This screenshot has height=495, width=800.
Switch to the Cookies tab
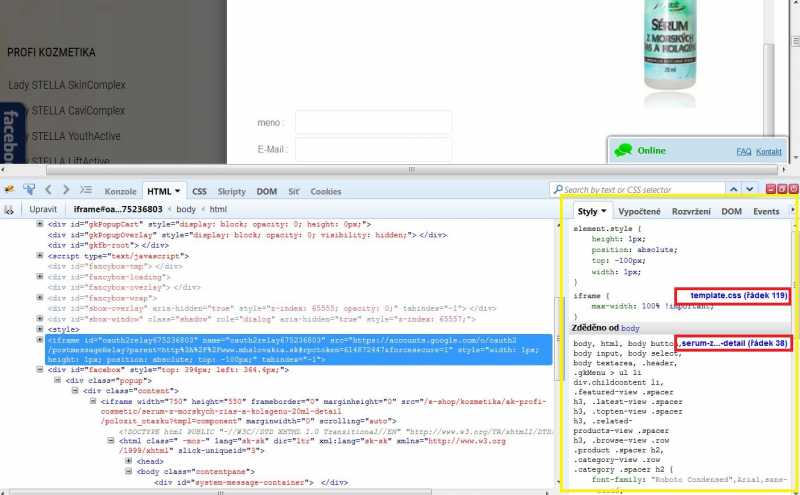[326, 190]
